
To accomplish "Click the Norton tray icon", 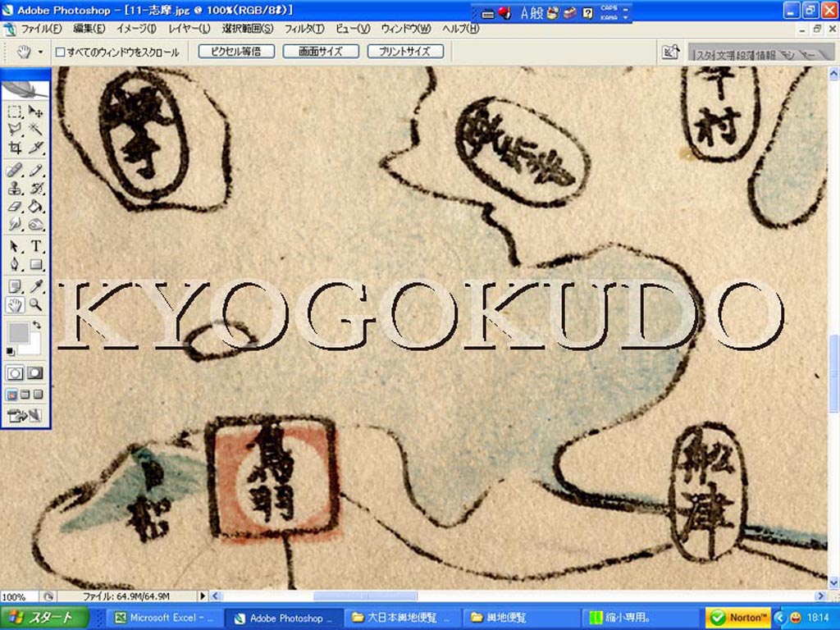I will pyautogui.click(x=738, y=618).
